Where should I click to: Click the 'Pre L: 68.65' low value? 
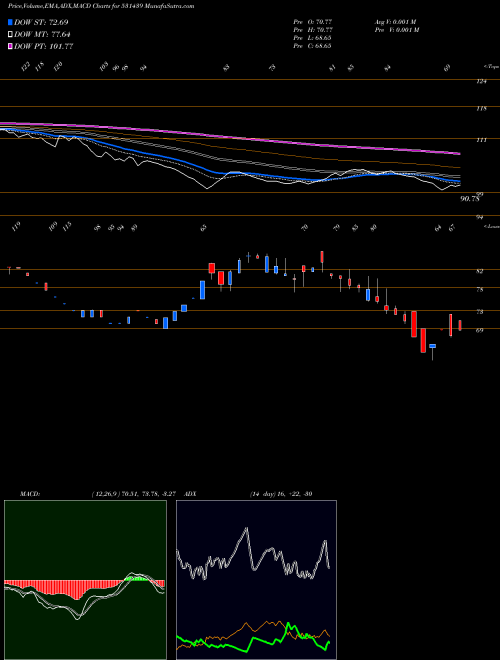[x=312, y=38]
